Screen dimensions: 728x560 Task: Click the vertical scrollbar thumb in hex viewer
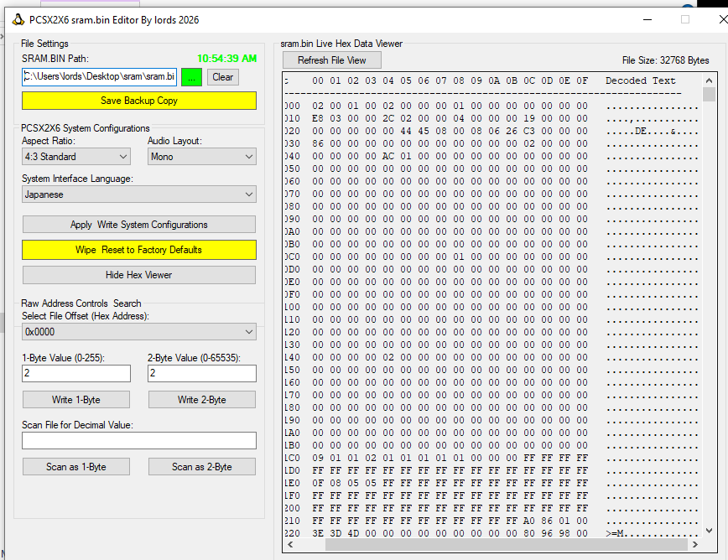[709, 94]
